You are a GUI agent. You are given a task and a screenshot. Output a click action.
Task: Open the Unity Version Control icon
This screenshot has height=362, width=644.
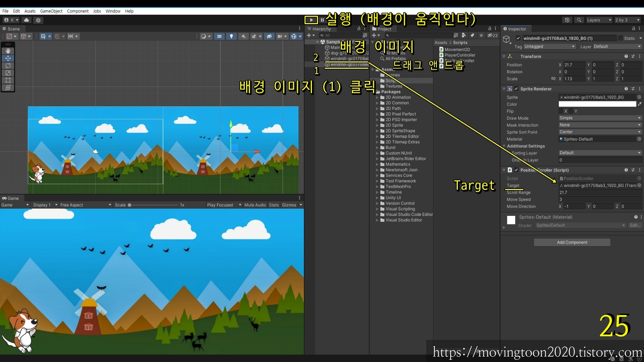pyautogui.click(x=38, y=20)
